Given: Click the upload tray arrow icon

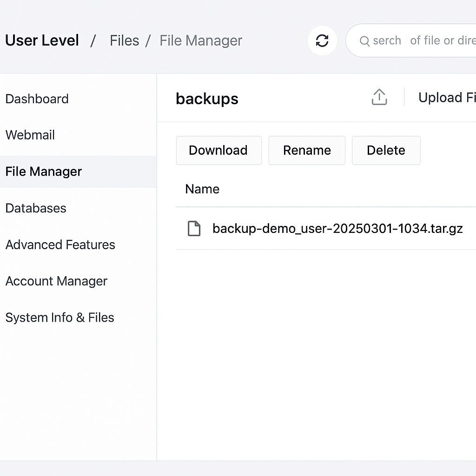Looking at the screenshot, I should [x=379, y=98].
